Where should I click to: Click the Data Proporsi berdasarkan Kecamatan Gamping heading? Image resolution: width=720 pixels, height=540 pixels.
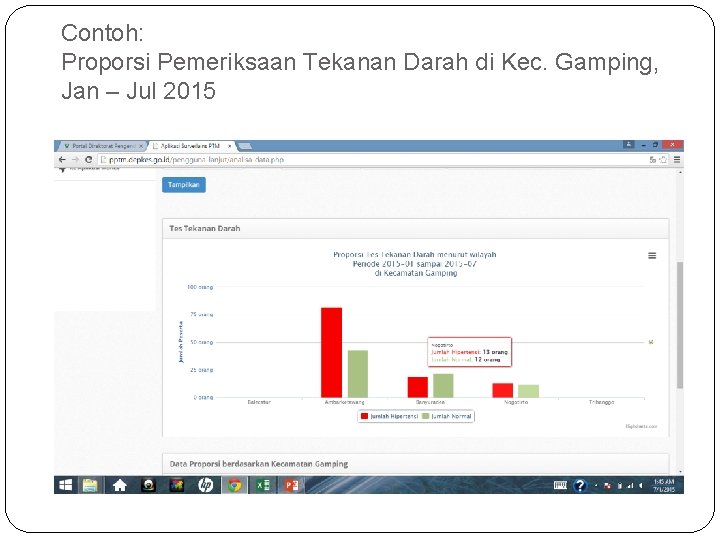(259, 464)
